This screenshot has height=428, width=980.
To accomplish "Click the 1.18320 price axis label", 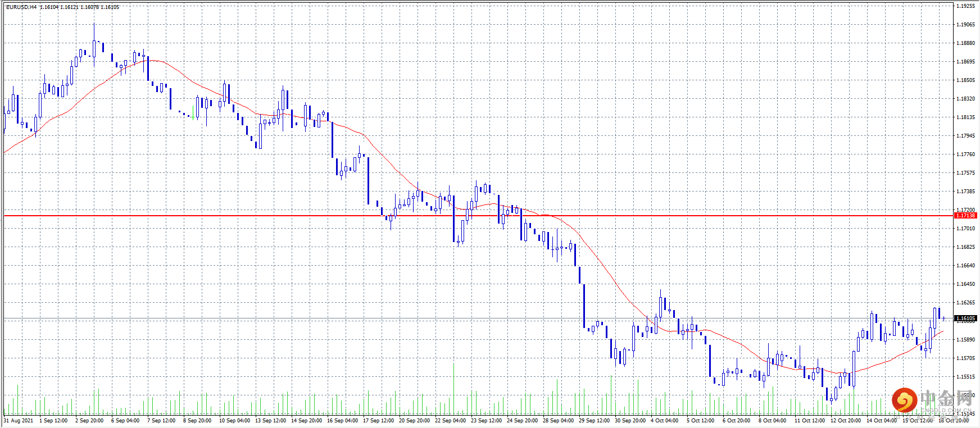I will click(966, 99).
